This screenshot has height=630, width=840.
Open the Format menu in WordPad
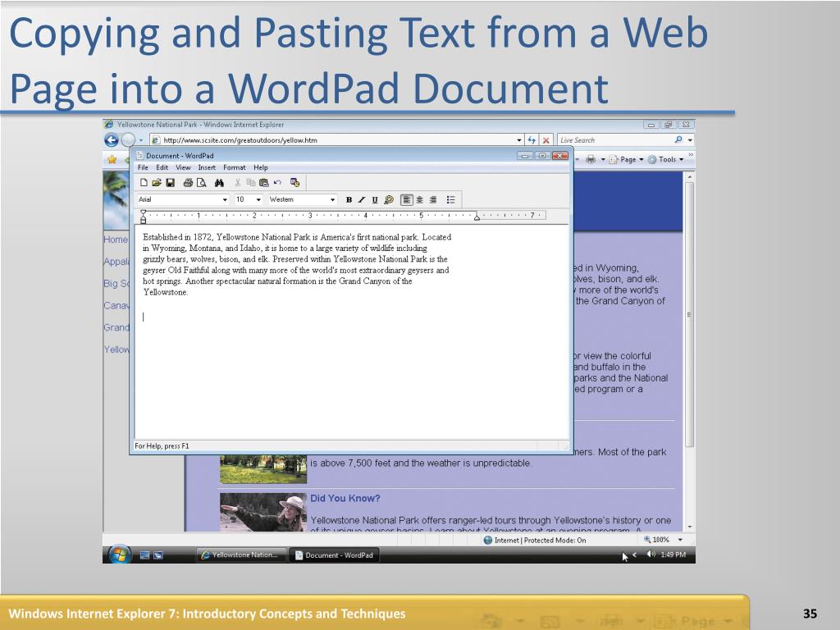tap(235, 167)
